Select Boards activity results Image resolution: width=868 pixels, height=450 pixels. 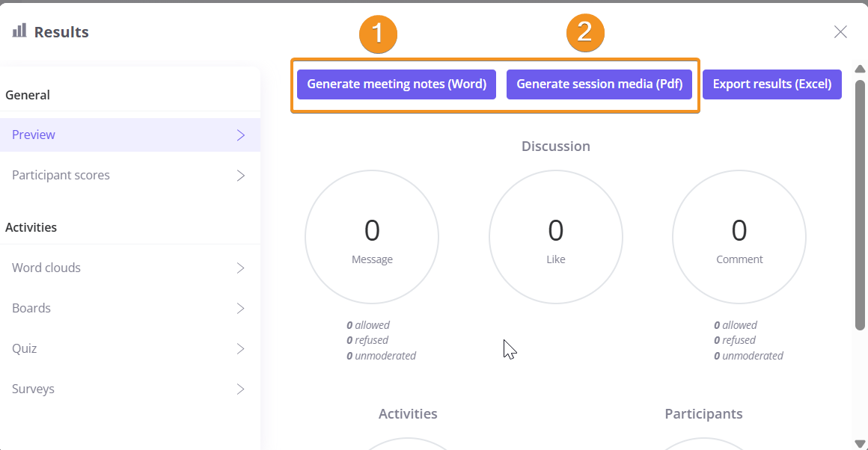coord(31,308)
